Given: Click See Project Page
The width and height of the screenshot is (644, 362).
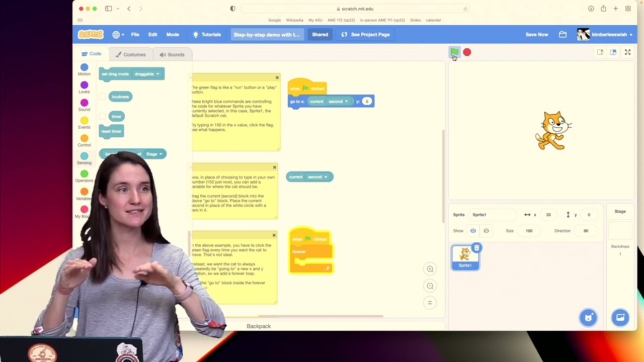Looking at the screenshot, I should pyautogui.click(x=366, y=35).
